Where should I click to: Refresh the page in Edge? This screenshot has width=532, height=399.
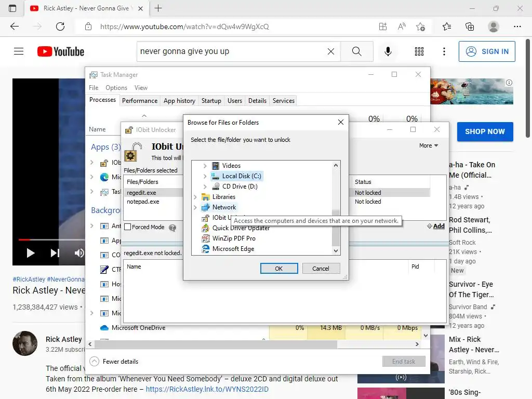point(60,26)
